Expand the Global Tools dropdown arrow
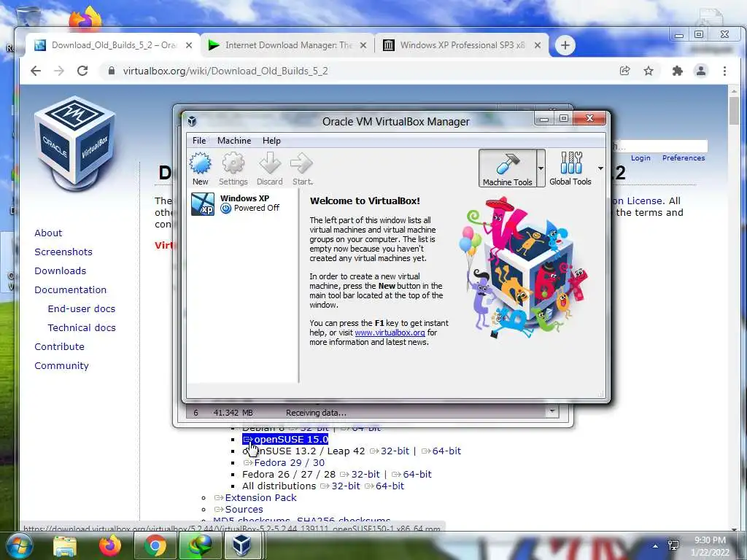 coord(600,168)
